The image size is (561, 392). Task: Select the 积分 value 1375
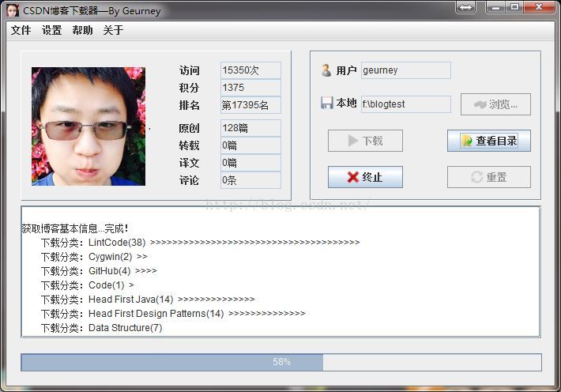pyautogui.click(x=250, y=88)
